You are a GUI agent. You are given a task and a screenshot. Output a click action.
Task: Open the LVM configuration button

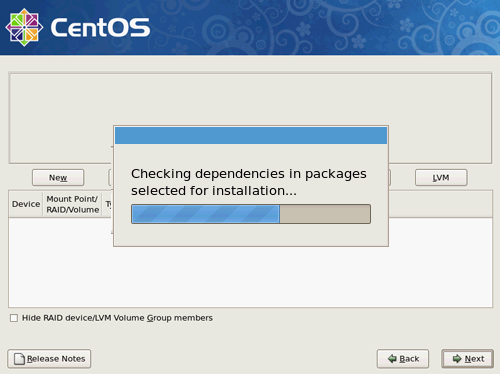441,178
